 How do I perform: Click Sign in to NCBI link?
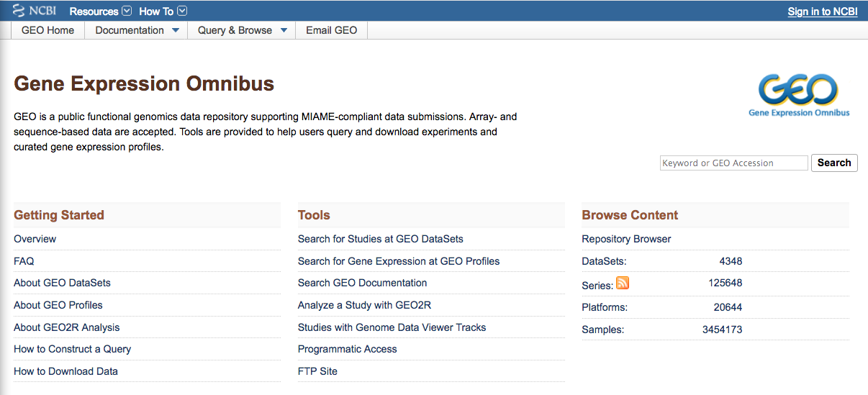tap(823, 12)
